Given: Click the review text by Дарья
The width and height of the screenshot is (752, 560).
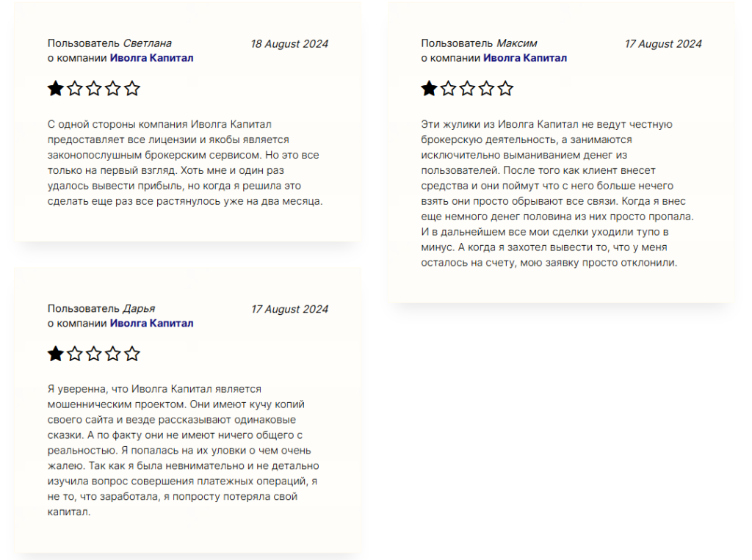Looking at the screenshot, I should (x=183, y=450).
